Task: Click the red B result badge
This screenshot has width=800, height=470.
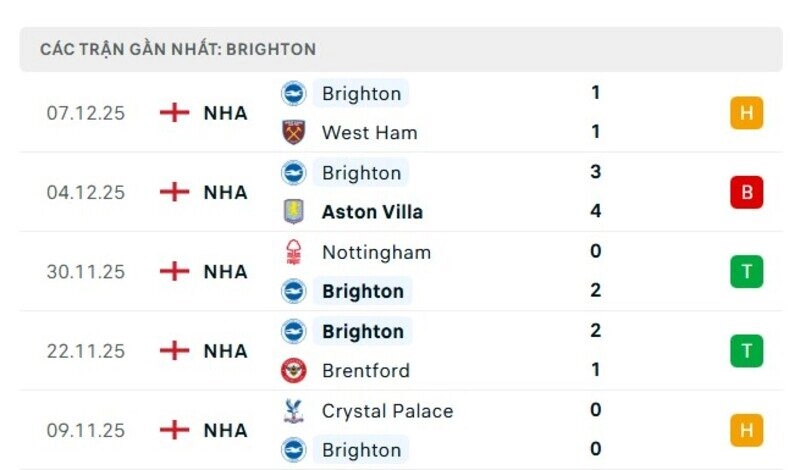Action: tap(746, 192)
